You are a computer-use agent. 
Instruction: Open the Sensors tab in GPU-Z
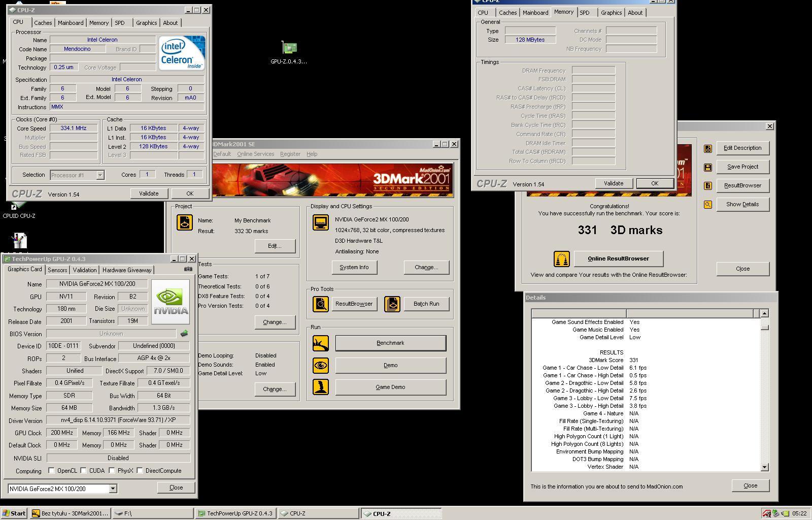coord(57,270)
